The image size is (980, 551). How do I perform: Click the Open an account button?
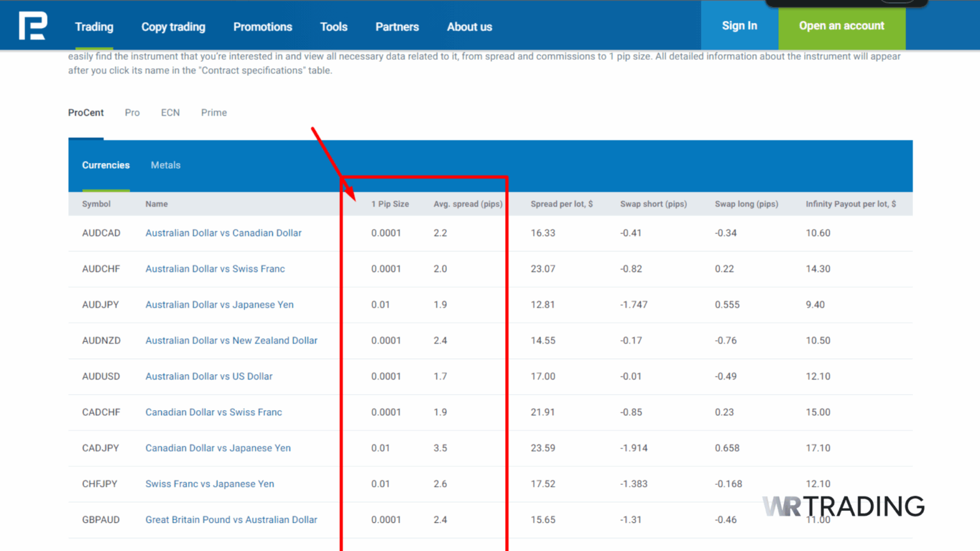tap(842, 26)
